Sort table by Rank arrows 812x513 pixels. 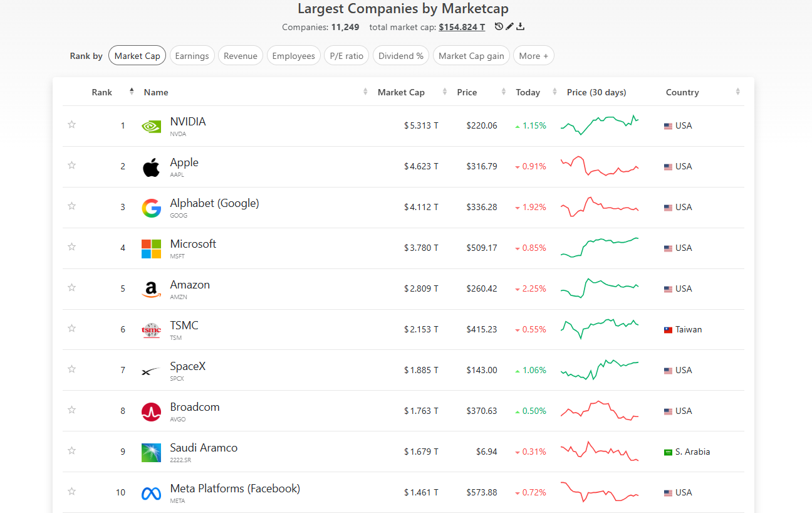(x=132, y=92)
